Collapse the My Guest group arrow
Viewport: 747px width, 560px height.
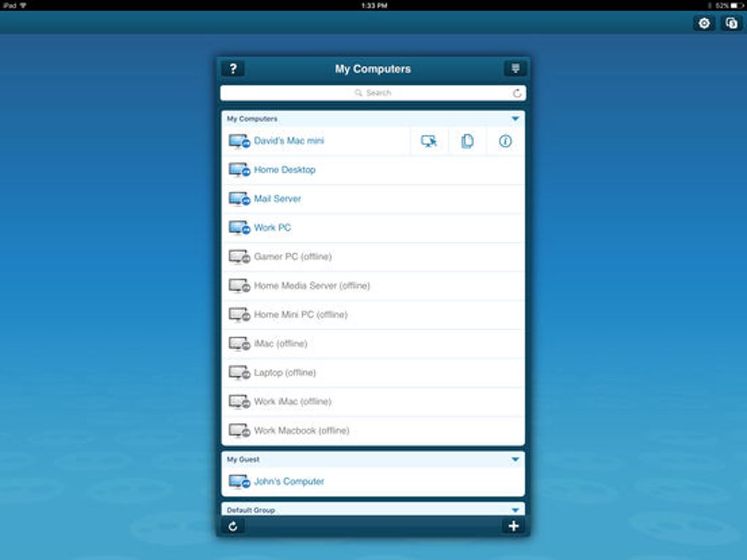point(515,460)
